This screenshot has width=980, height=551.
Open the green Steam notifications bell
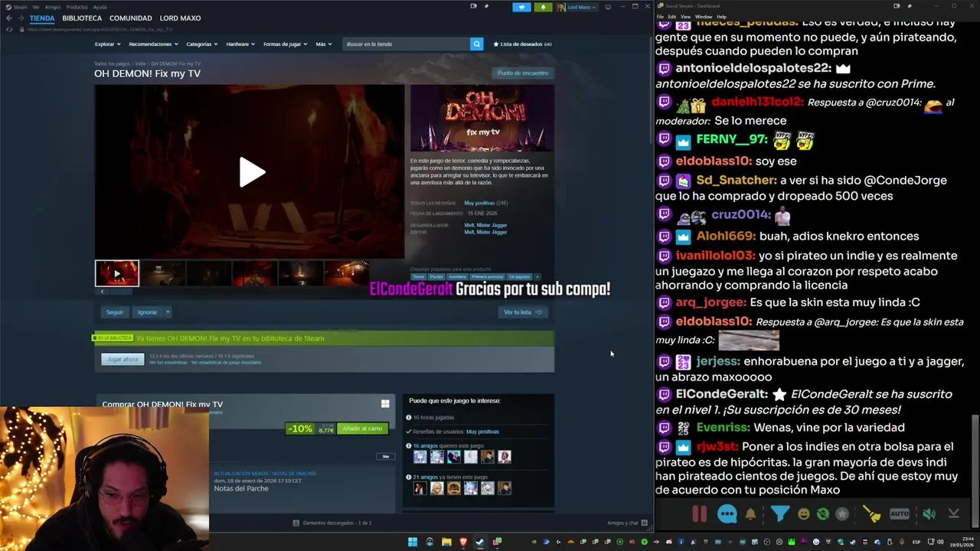click(543, 7)
